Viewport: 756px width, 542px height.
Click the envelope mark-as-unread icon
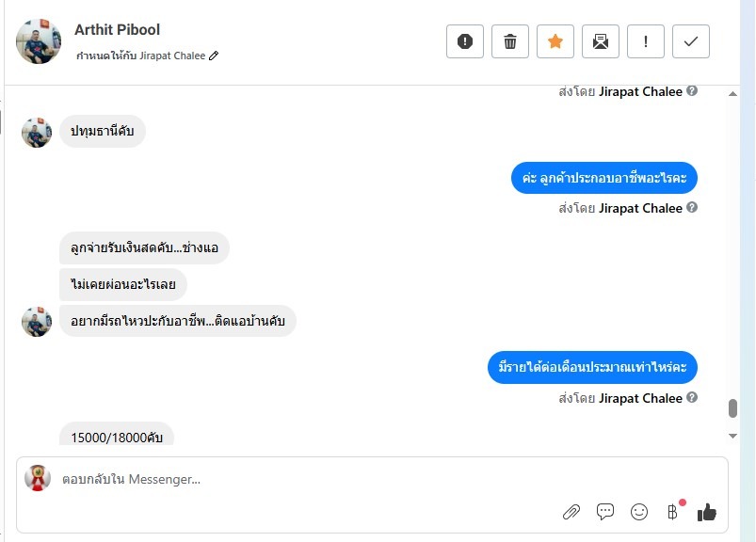click(x=601, y=41)
